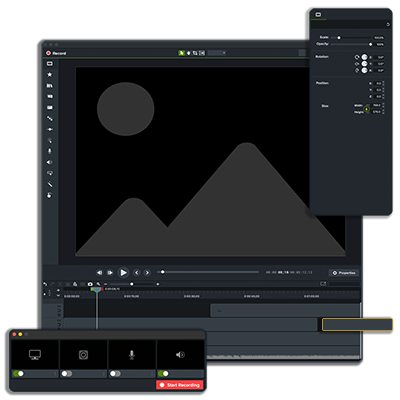This screenshot has height=400, width=400.
Task: Click the Position Z value stepper
Action: click(384, 97)
